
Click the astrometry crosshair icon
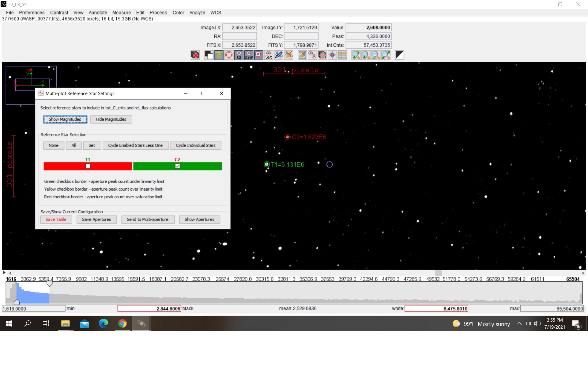[x=332, y=55]
